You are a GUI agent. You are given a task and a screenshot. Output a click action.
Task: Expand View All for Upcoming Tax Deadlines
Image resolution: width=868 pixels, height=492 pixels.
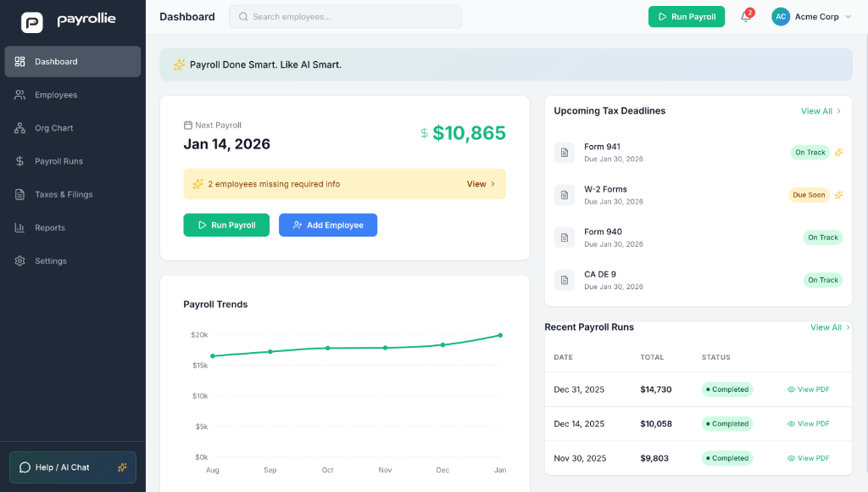tap(821, 110)
